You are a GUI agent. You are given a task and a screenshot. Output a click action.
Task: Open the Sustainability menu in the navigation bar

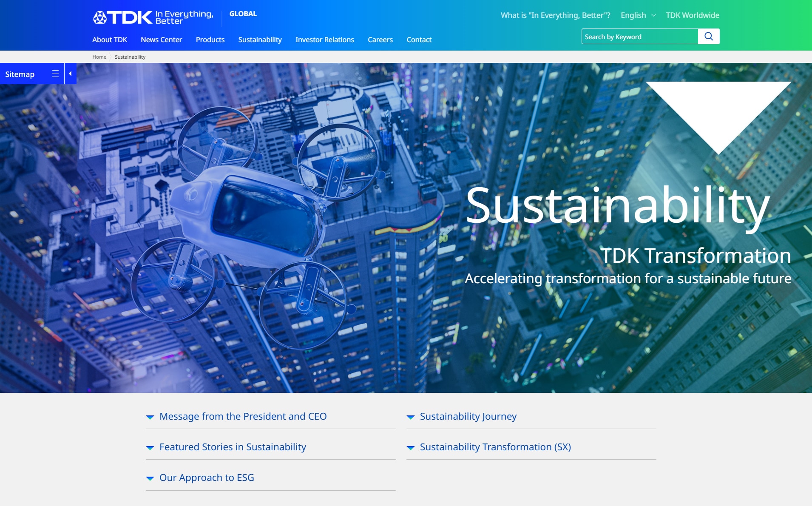click(260, 40)
